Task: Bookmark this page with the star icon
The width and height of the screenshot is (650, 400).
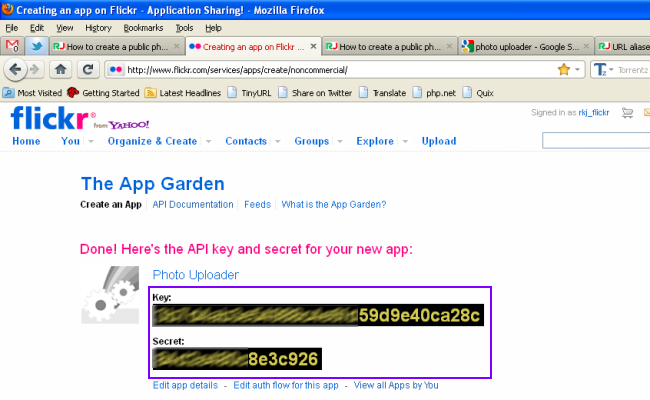Action: click(x=564, y=69)
